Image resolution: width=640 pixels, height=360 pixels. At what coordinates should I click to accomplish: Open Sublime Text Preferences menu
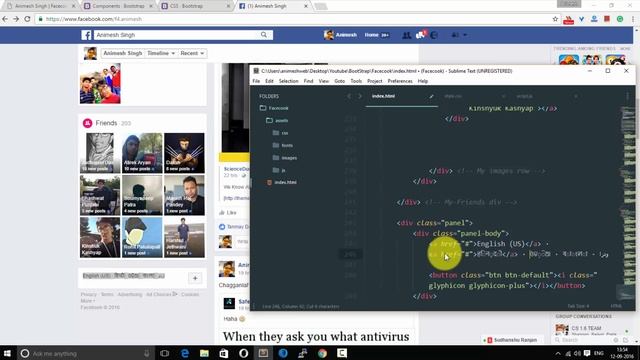(x=400, y=81)
